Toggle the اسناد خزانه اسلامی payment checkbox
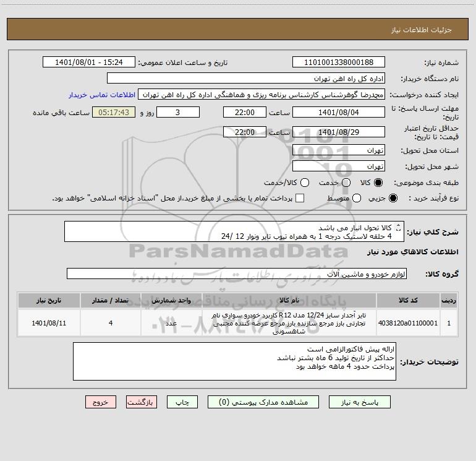This screenshot has width=476, height=461. point(300,198)
